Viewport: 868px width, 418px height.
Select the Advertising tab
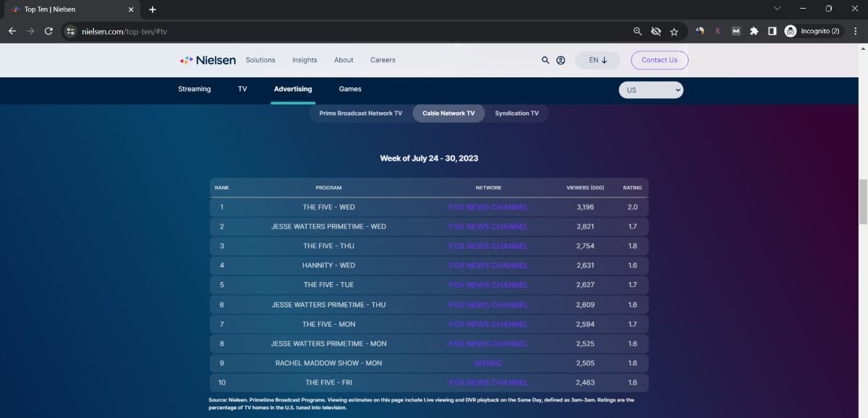tap(293, 89)
